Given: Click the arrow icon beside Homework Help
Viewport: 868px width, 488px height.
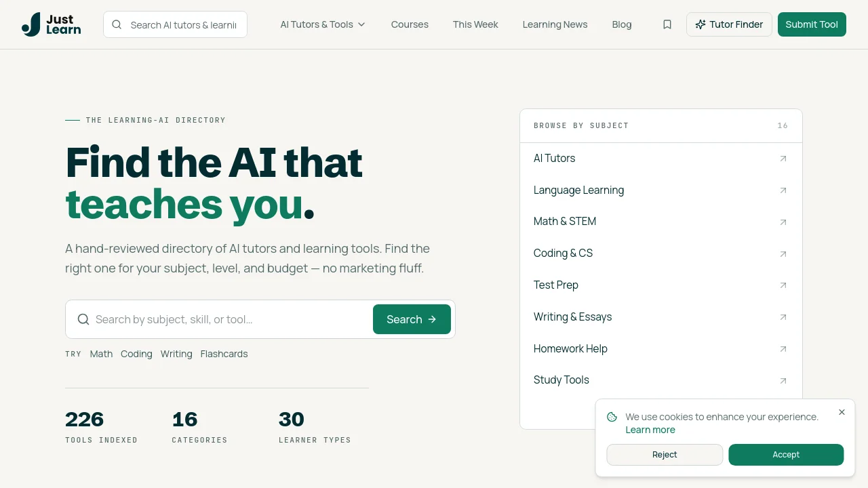Looking at the screenshot, I should (783, 349).
